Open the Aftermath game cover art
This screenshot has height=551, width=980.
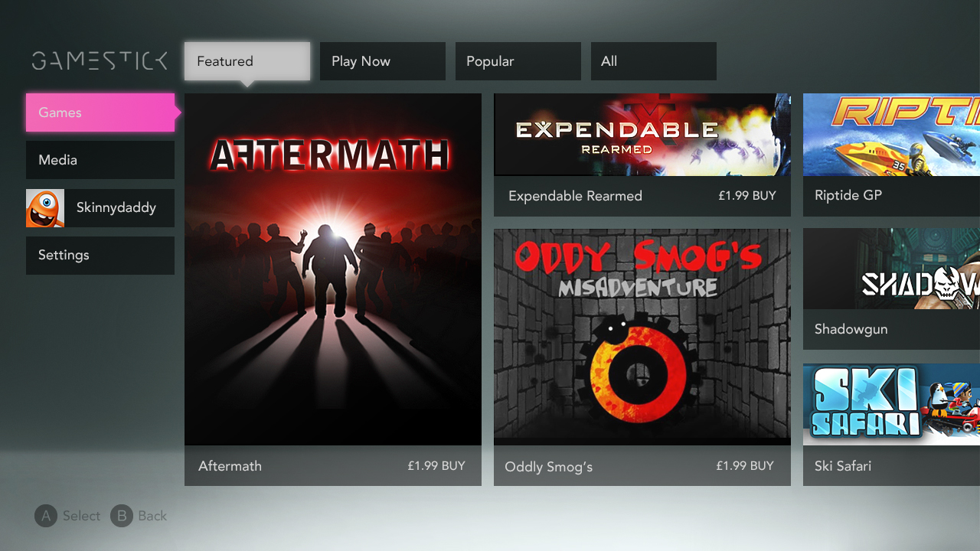tap(333, 269)
